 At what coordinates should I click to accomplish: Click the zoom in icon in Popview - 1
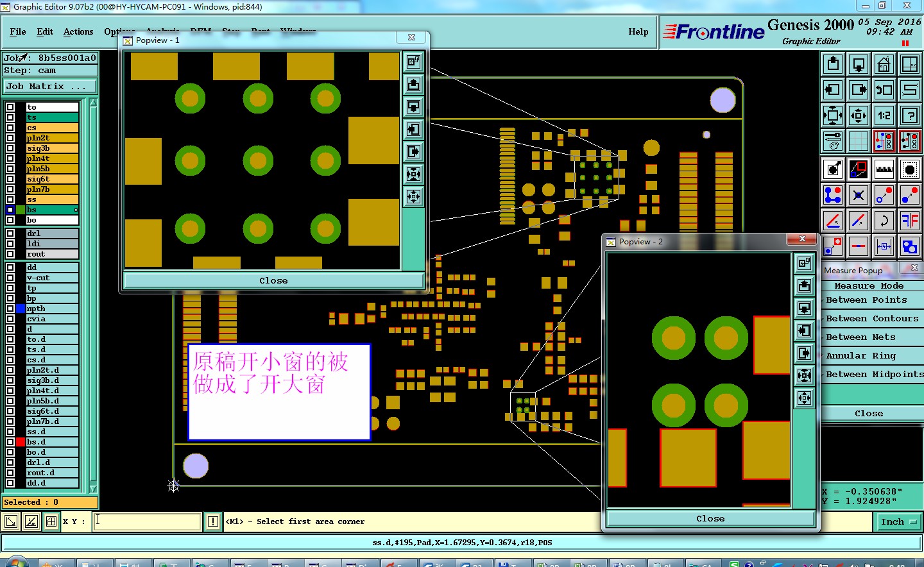click(414, 196)
